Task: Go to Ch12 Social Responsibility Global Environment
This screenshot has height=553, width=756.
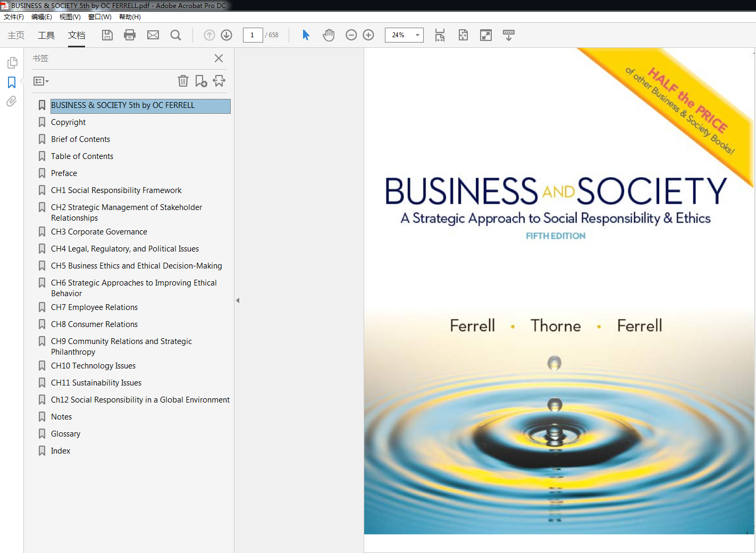Action: pyautogui.click(x=140, y=400)
